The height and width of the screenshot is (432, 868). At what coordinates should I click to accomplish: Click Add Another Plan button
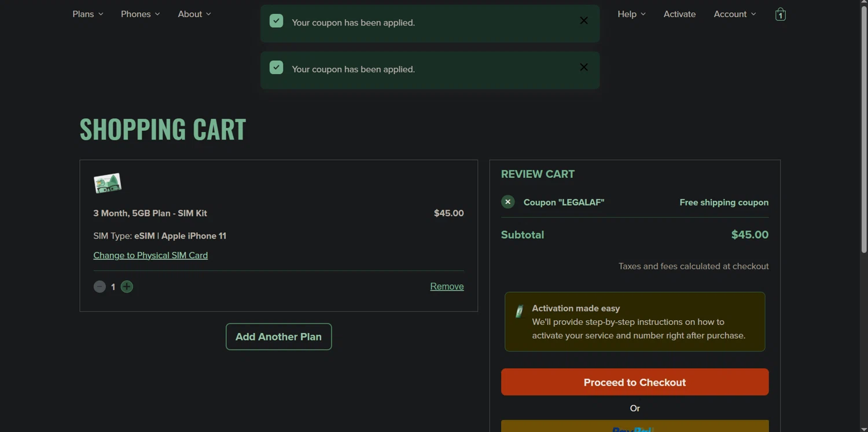coord(278,336)
